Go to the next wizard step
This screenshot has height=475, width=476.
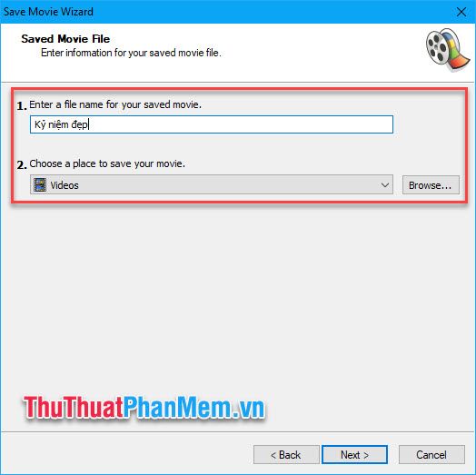(x=354, y=454)
